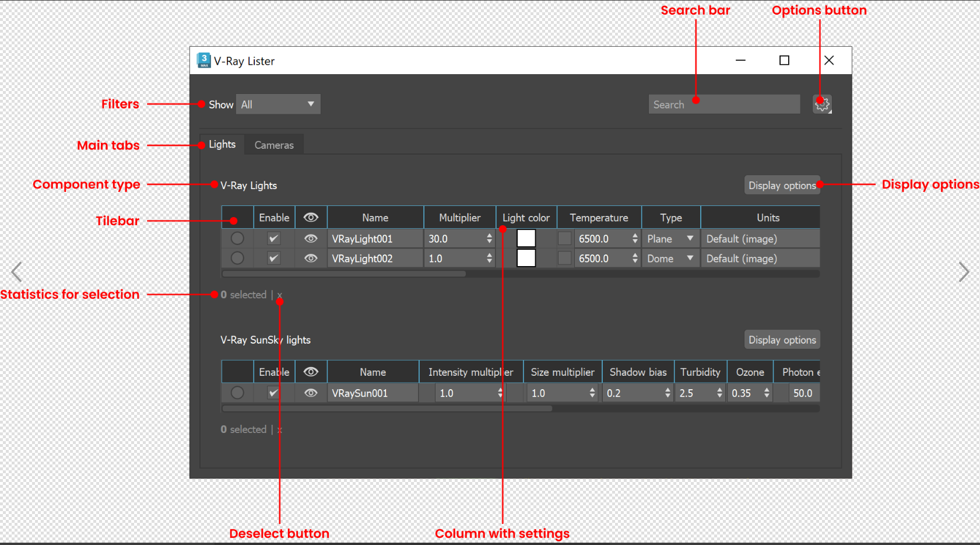This screenshot has width=980, height=545.
Task: Select the radio circle for VRayLight001
Action: click(x=237, y=239)
